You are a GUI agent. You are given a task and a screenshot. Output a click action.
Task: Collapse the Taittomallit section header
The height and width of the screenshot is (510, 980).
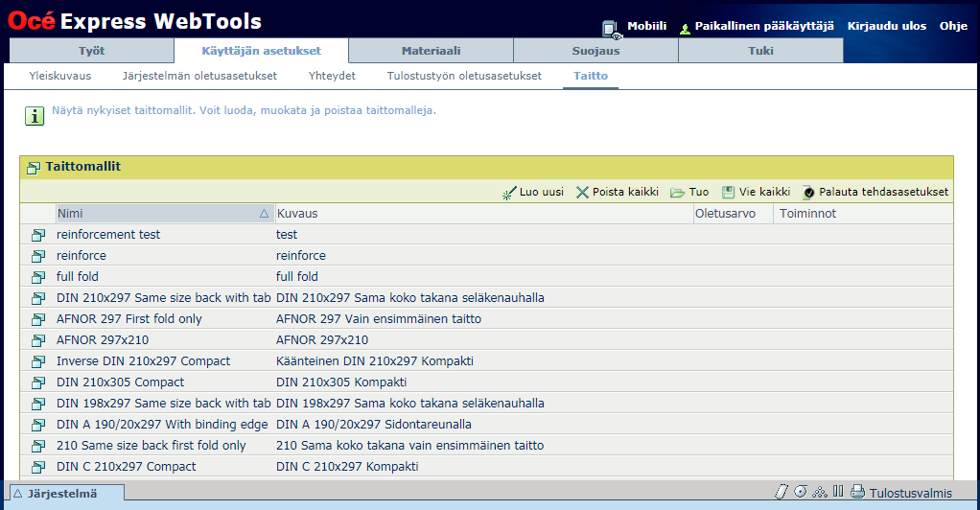pos(34,167)
